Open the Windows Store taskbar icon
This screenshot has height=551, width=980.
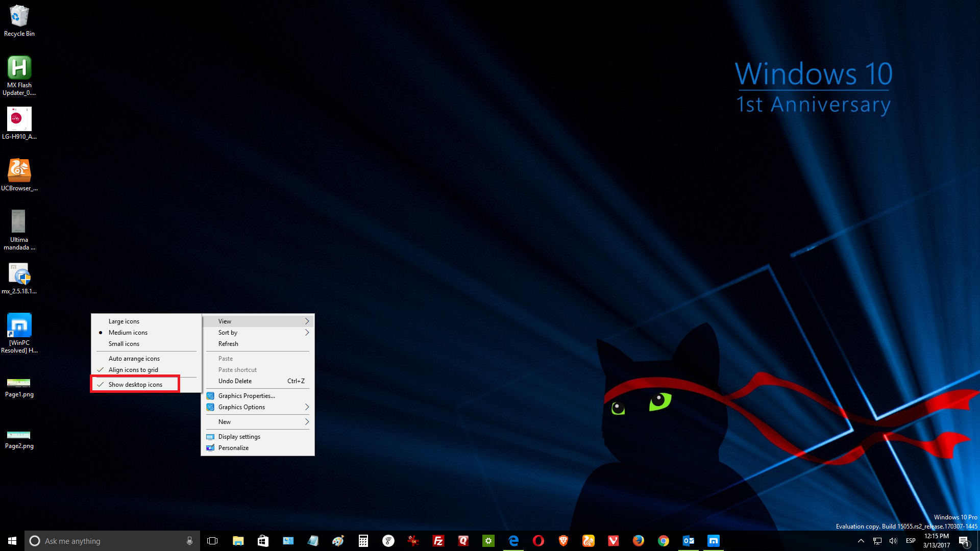coord(263,541)
